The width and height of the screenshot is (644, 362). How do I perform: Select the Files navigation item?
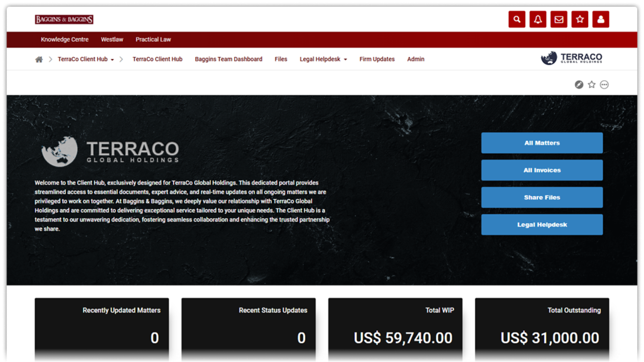pyautogui.click(x=281, y=59)
